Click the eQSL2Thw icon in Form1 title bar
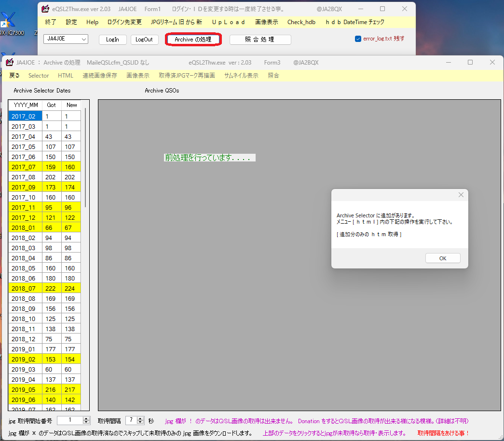504x441 pixels. [46, 9]
